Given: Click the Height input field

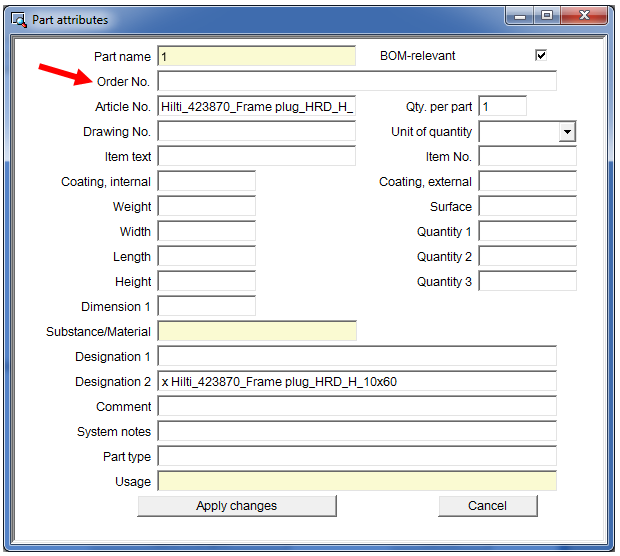Looking at the screenshot, I should coord(207,281).
